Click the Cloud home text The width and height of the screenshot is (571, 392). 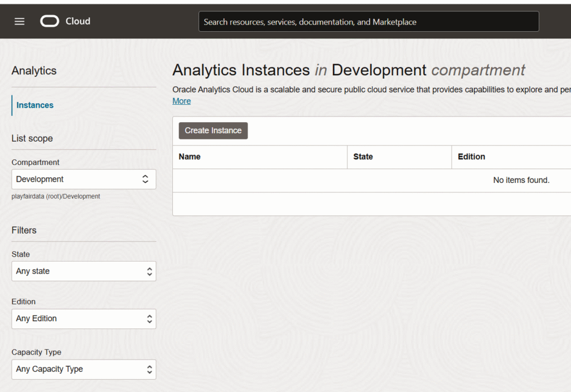(78, 21)
